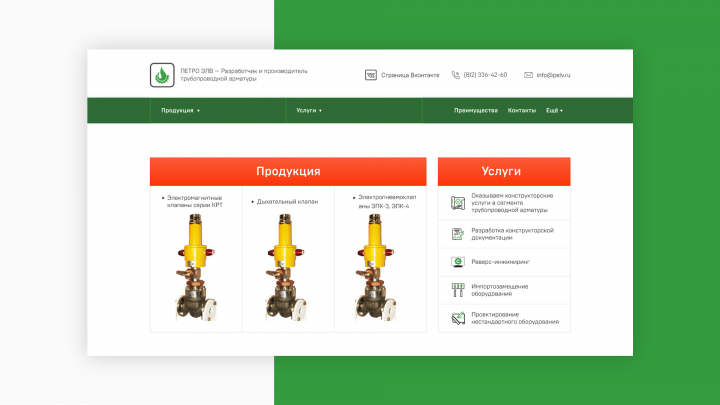Open Электромагнитные клапаны серии КРТ link
Image resolution: width=720 pixels, height=405 pixels.
[x=194, y=202]
